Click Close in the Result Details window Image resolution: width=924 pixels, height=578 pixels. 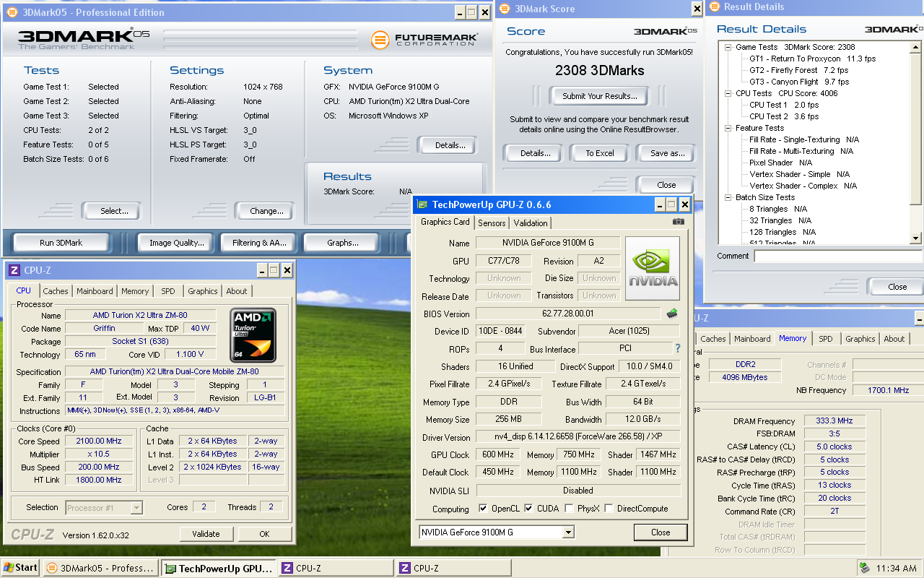[897, 287]
